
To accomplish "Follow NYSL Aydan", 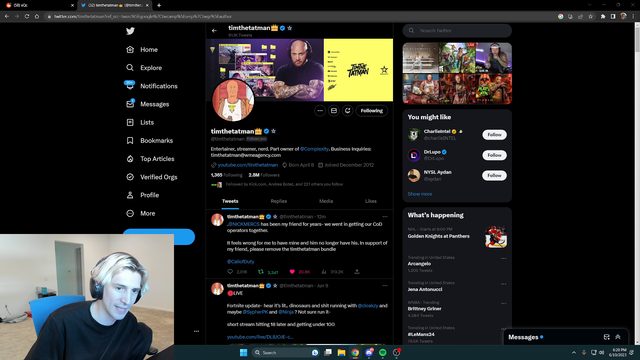I will (494, 176).
